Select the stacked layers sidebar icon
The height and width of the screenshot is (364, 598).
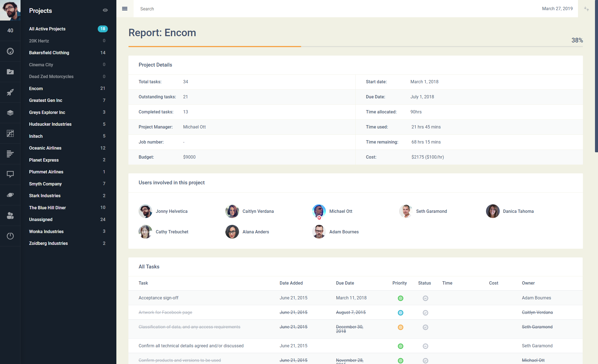(10, 113)
